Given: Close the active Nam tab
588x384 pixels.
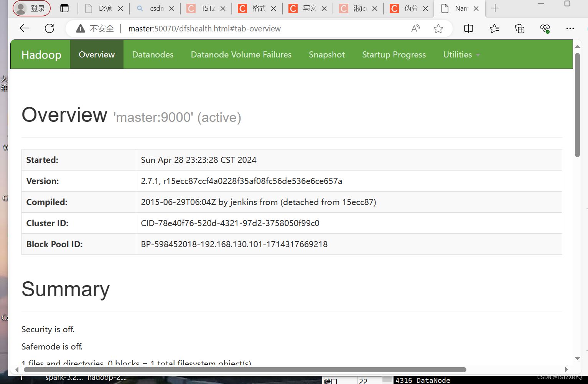Looking at the screenshot, I should coord(476,8).
